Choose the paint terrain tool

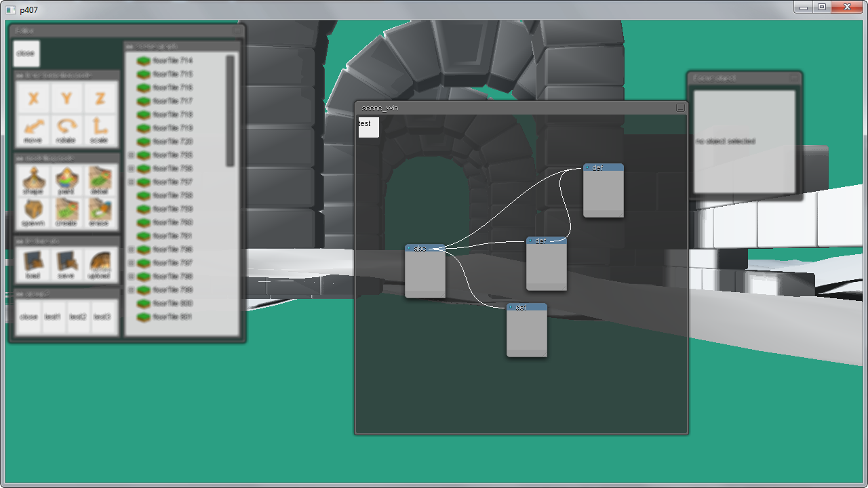click(66, 180)
